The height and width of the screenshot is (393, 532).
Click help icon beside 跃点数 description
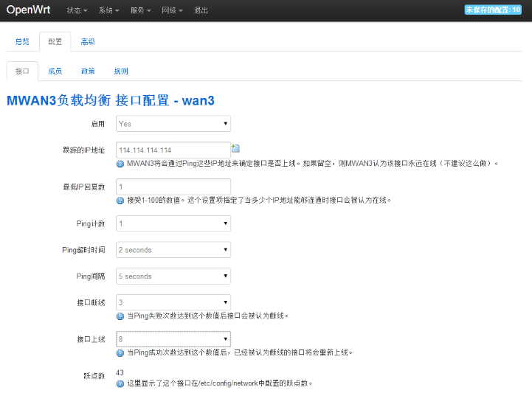pos(120,383)
